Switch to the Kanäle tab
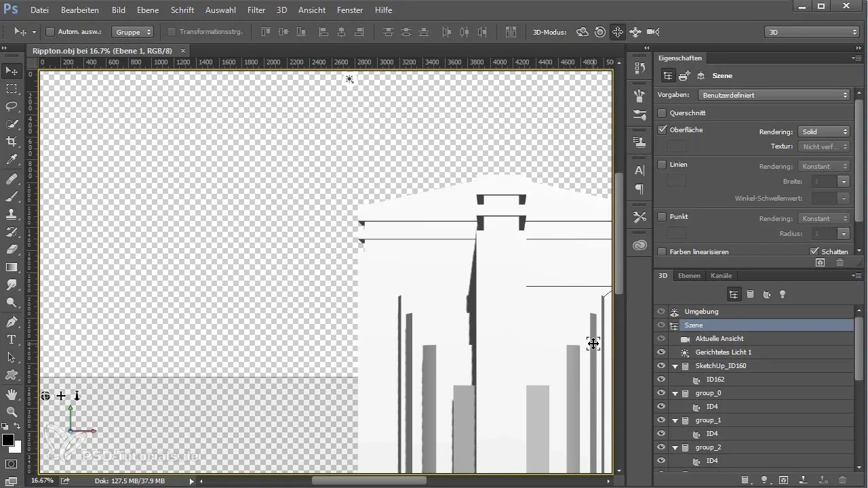Viewport: 868px width, 488px height. point(721,276)
